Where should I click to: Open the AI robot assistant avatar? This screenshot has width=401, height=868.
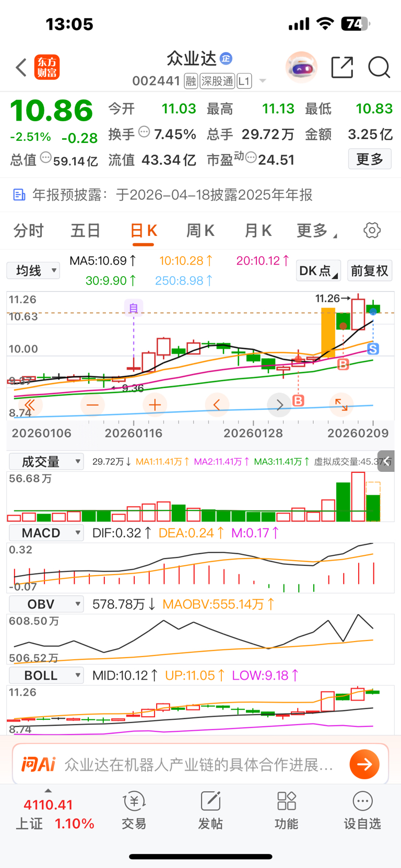pyautogui.click(x=301, y=67)
